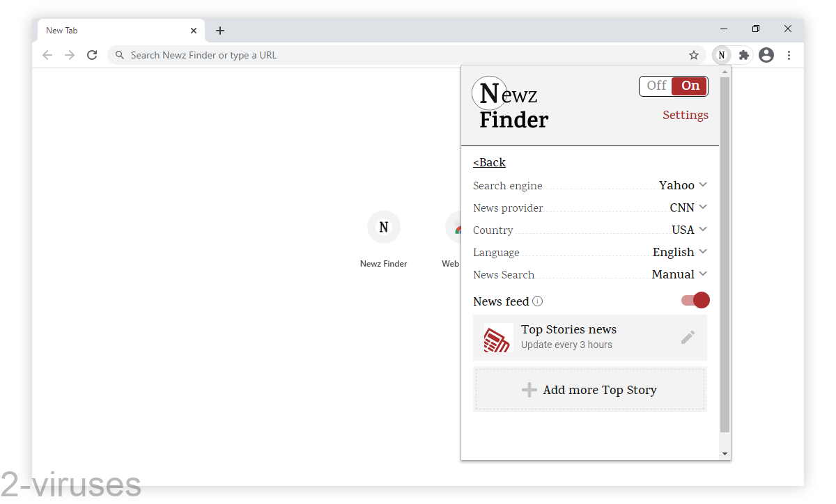
Task: Open the Extensions puzzle-piece icon
Action: [743, 54]
